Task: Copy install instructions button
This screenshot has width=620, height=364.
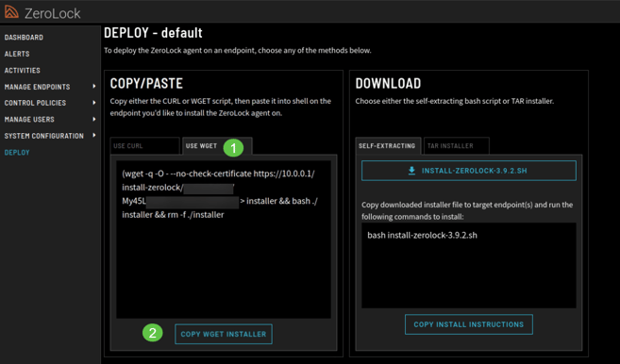Action: click(x=469, y=324)
